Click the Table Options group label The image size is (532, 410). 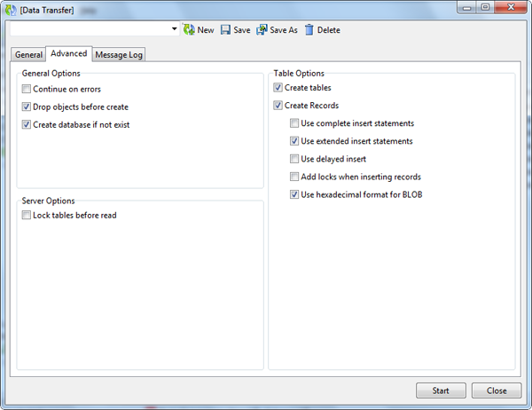coord(299,74)
